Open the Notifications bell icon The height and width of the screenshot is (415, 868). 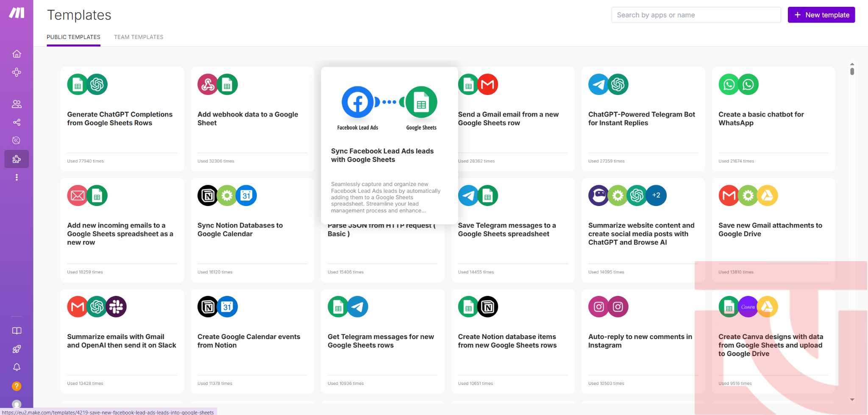pos(17,368)
